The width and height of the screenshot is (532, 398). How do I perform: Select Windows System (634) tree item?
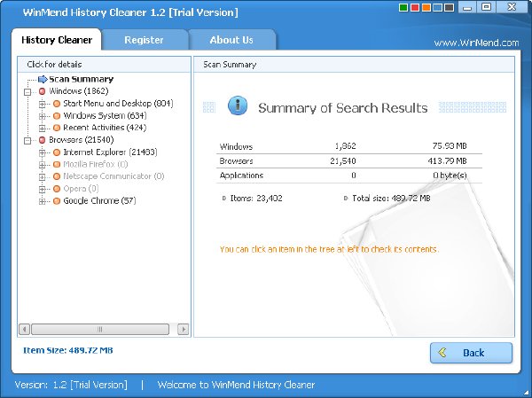105,115
